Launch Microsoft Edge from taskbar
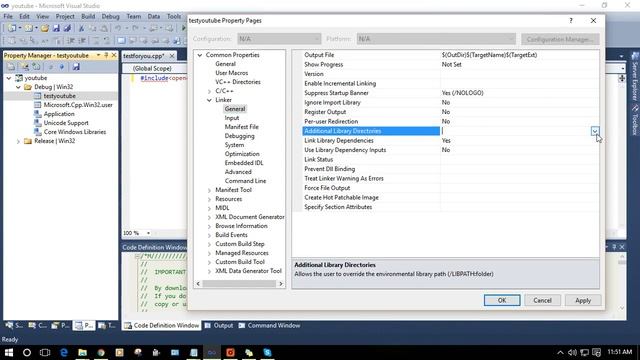The height and width of the screenshot is (360, 640). click(x=64, y=352)
